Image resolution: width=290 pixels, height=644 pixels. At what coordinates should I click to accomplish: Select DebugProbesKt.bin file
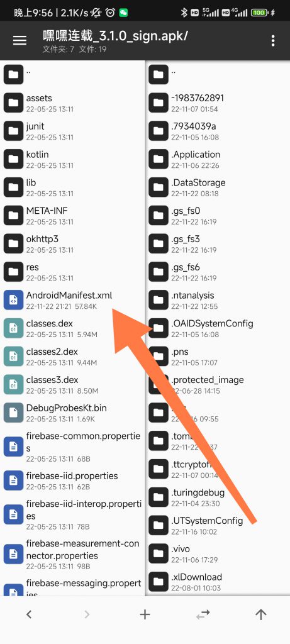tap(72, 413)
